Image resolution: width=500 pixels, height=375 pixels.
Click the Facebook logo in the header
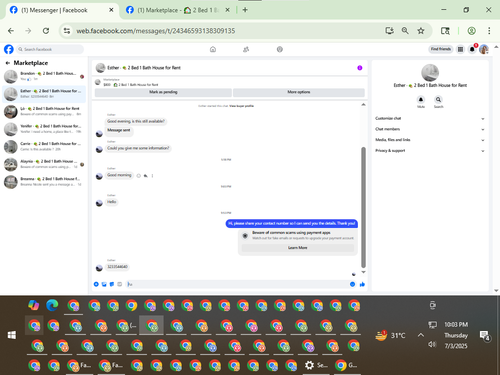9,49
